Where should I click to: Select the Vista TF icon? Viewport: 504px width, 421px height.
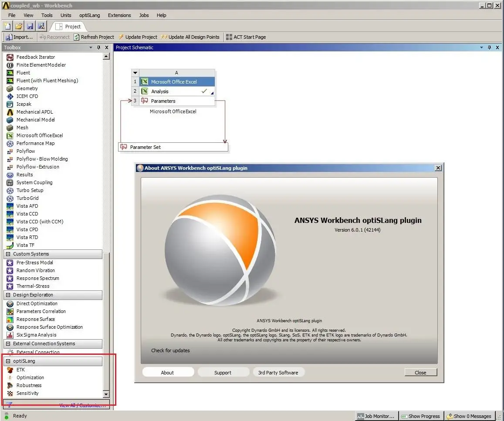click(10, 246)
